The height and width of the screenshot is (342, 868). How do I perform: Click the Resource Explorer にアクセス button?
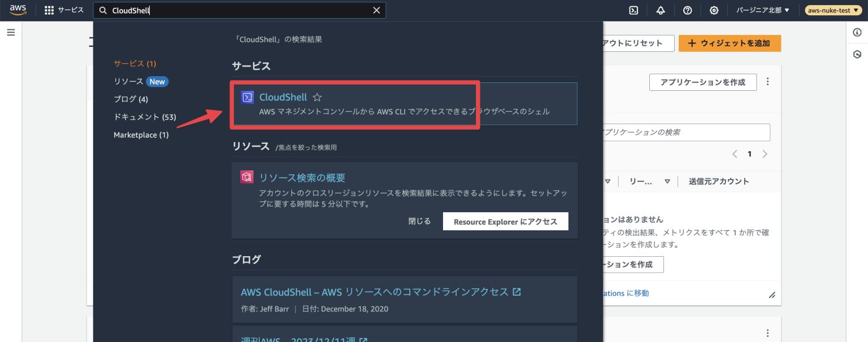coord(505,221)
